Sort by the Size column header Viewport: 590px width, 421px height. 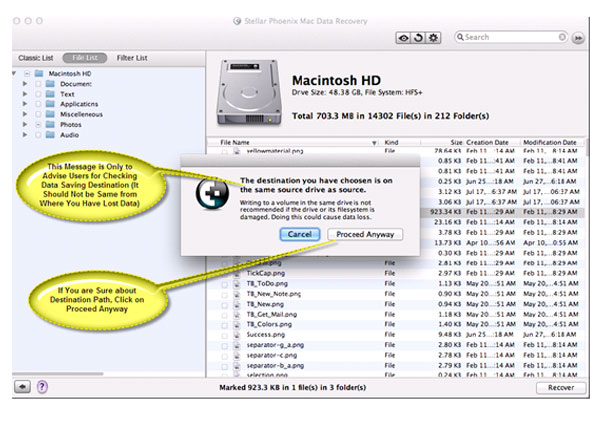tap(456, 143)
